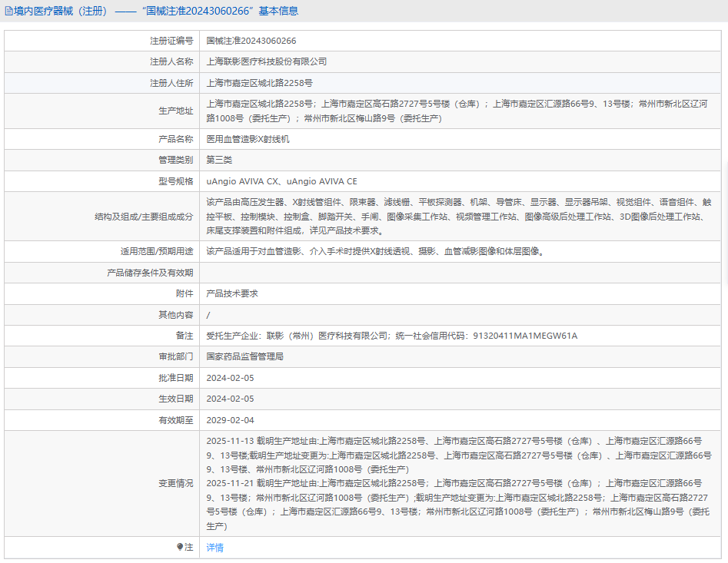
Task: Click registrant name 上海联影医疗科技股份有限公司
Action: tap(267, 61)
